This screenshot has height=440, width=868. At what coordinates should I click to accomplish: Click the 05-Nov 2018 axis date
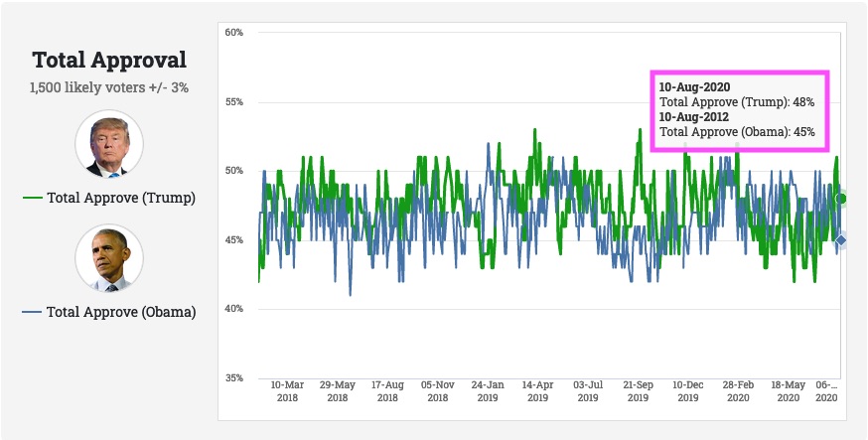click(438, 391)
